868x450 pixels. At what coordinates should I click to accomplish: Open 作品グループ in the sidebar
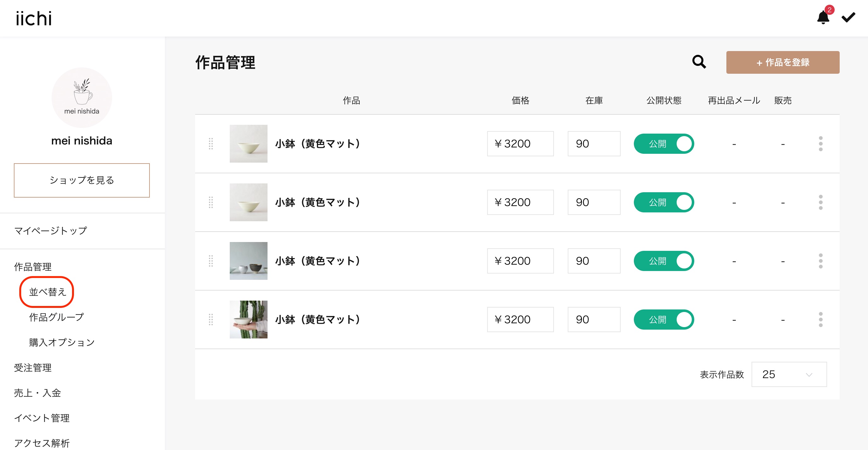pos(56,317)
